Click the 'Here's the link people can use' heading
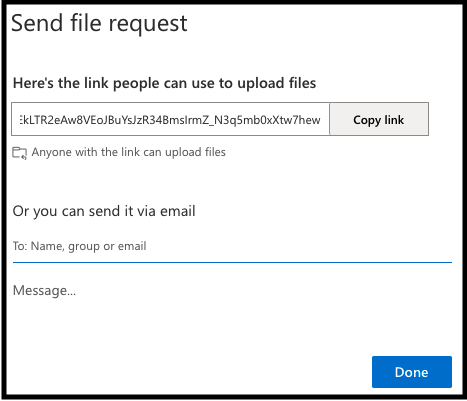The image size is (467, 401). (x=164, y=83)
